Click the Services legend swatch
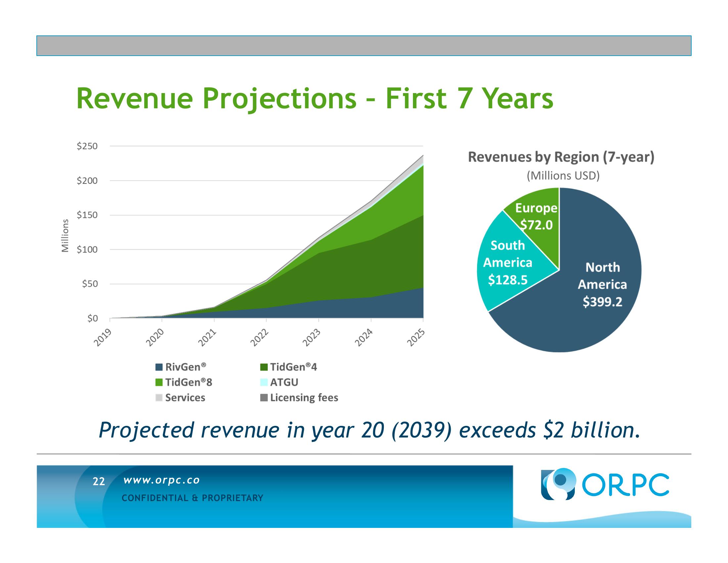Viewport: 728px width, 563px height. (x=159, y=397)
